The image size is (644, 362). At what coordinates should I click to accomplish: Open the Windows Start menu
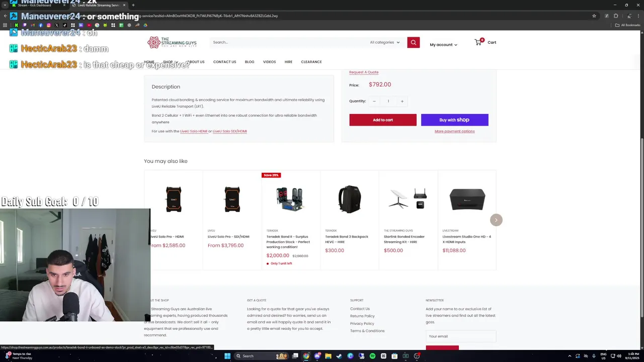click(x=227, y=356)
